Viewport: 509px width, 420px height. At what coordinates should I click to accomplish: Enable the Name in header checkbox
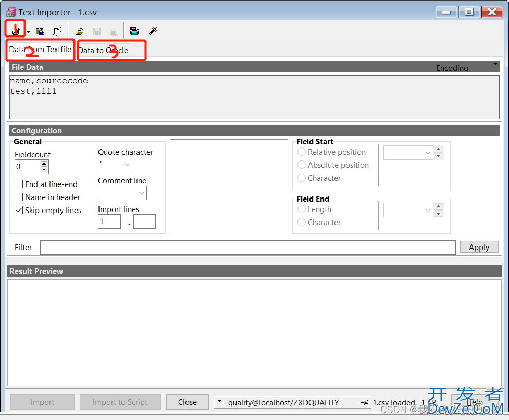coord(19,197)
